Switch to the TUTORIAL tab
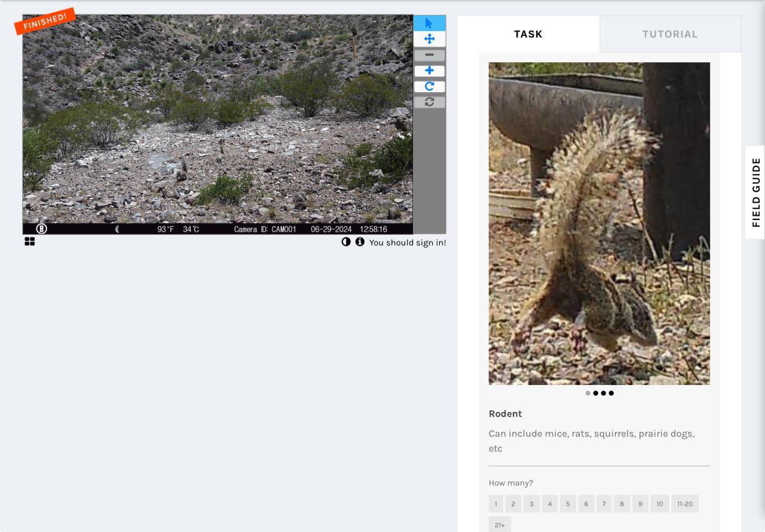The image size is (765, 532). coord(670,34)
